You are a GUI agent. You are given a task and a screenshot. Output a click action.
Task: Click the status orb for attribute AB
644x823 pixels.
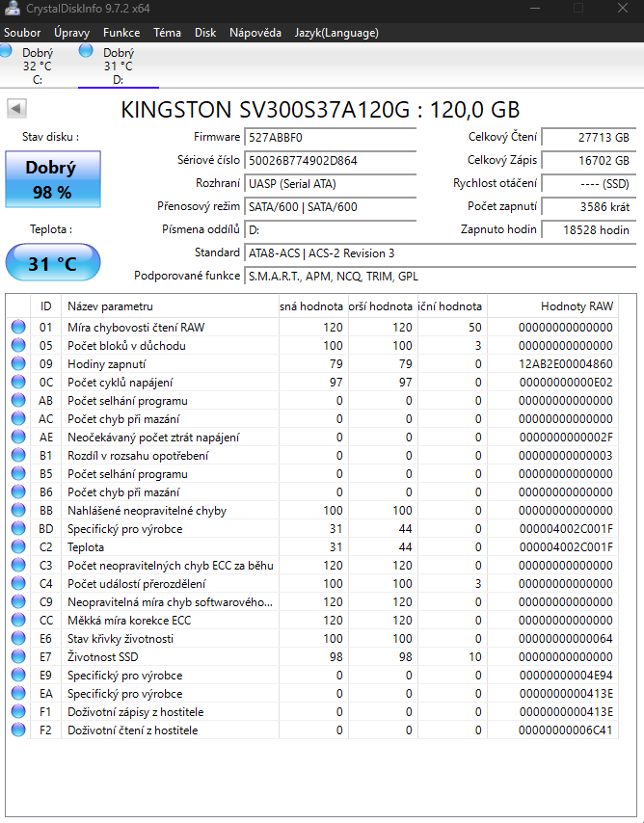click(18, 401)
